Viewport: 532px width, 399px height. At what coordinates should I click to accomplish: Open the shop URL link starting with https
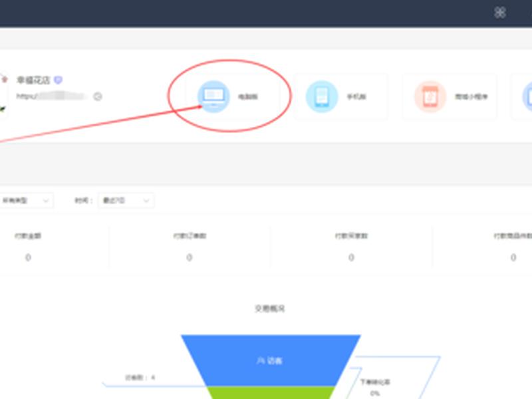point(51,96)
